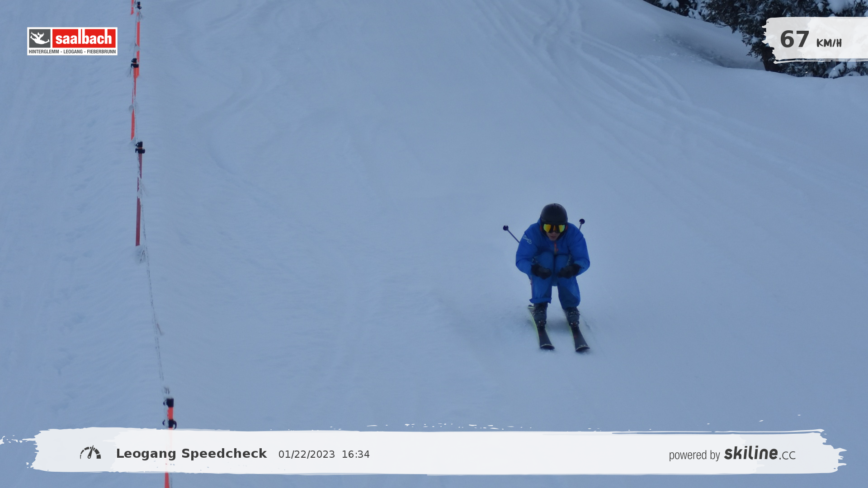Image resolution: width=868 pixels, height=488 pixels.
Task: Click the skiline.cc logo
Action: coord(759,453)
